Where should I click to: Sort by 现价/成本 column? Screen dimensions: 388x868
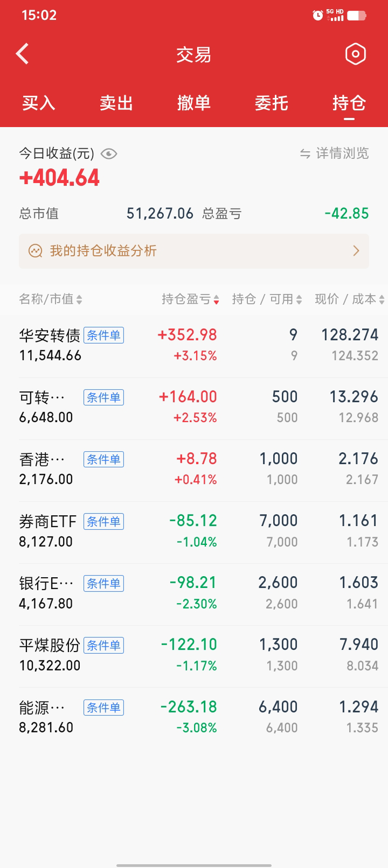(x=349, y=299)
